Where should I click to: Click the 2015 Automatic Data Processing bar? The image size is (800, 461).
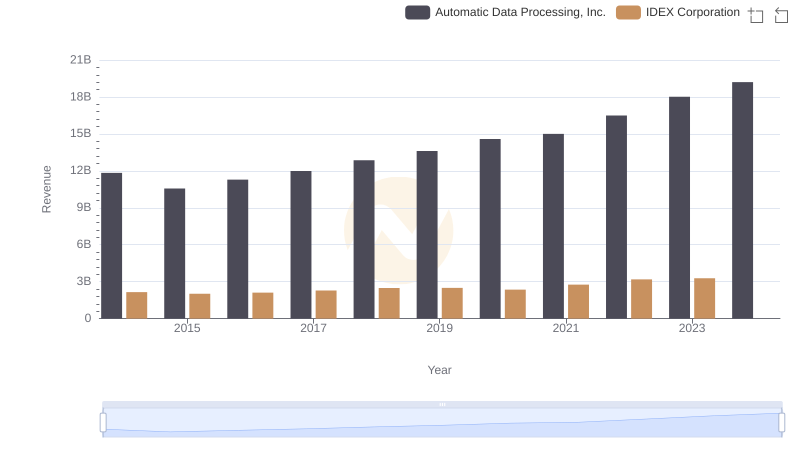[x=174, y=253]
